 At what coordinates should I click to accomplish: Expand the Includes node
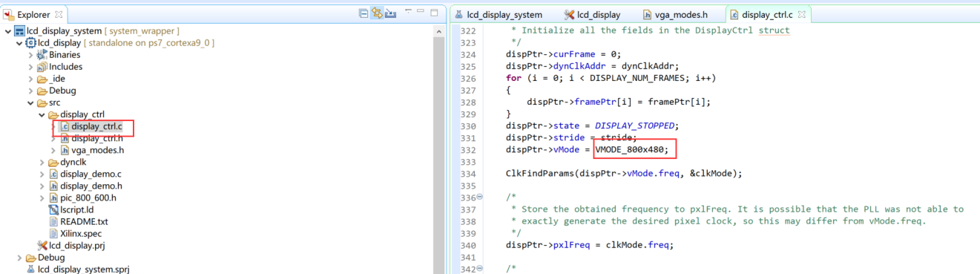(x=31, y=67)
